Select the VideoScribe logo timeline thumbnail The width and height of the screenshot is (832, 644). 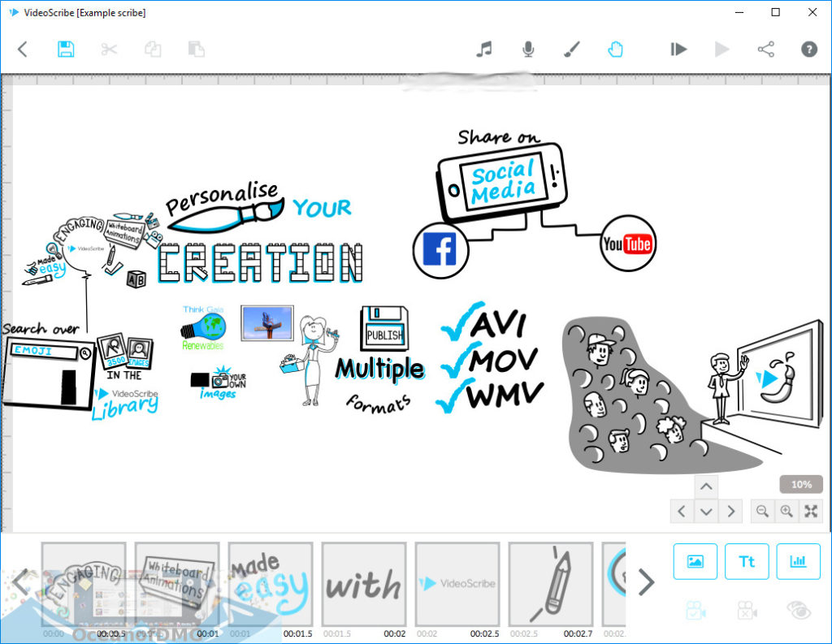click(457, 585)
